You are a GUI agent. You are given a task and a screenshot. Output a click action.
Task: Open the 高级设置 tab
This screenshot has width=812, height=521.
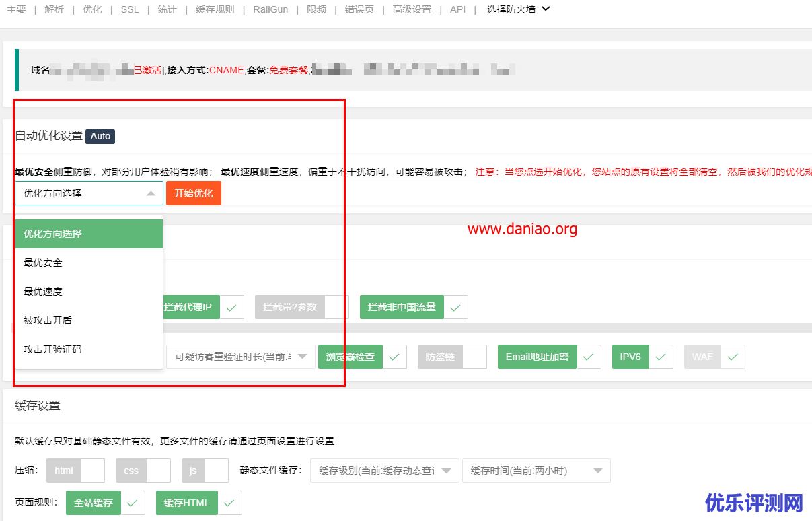[412, 10]
